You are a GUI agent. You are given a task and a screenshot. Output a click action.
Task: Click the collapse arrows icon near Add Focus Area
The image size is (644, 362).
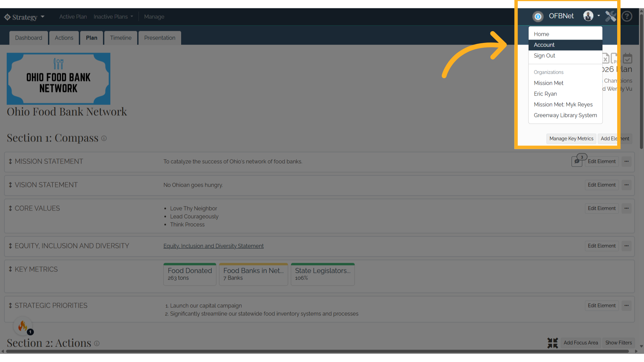[552, 343]
